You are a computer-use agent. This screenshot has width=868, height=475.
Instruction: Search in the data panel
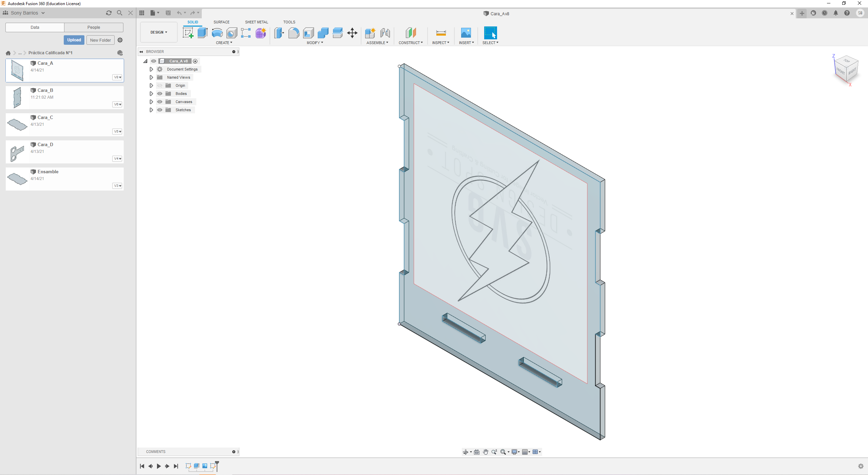(x=120, y=13)
